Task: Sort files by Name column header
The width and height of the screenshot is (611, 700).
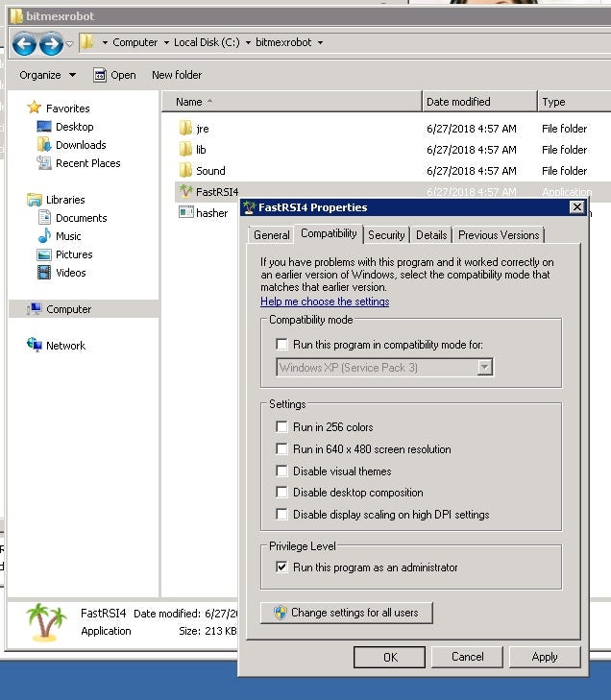Action: (x=292, y=102)
